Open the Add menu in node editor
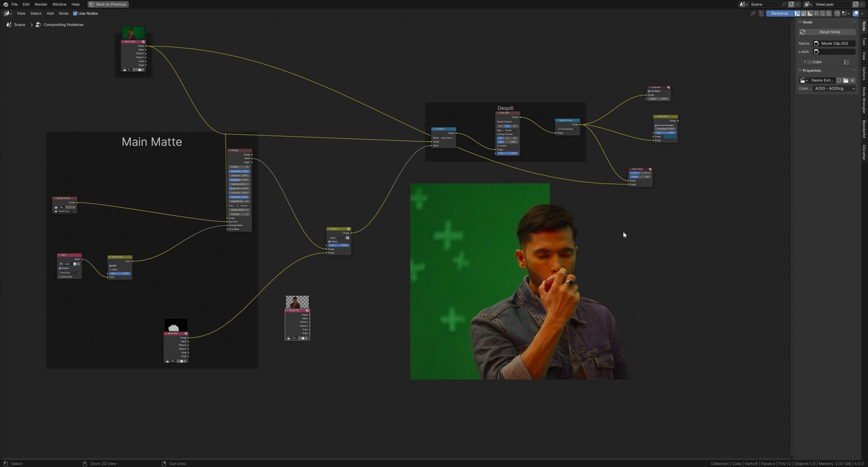This screenshot has width=868, height=467. point(50,14)
